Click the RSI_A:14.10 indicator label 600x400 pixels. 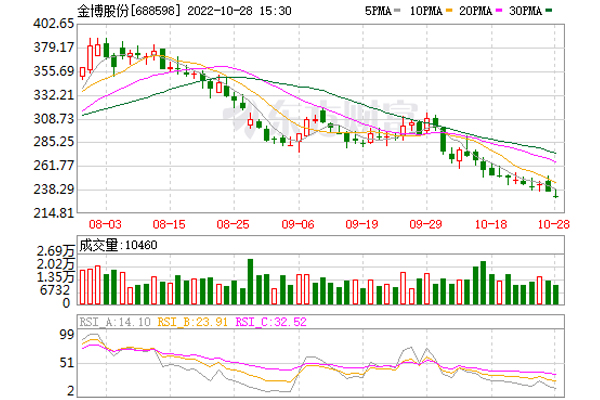115,322
